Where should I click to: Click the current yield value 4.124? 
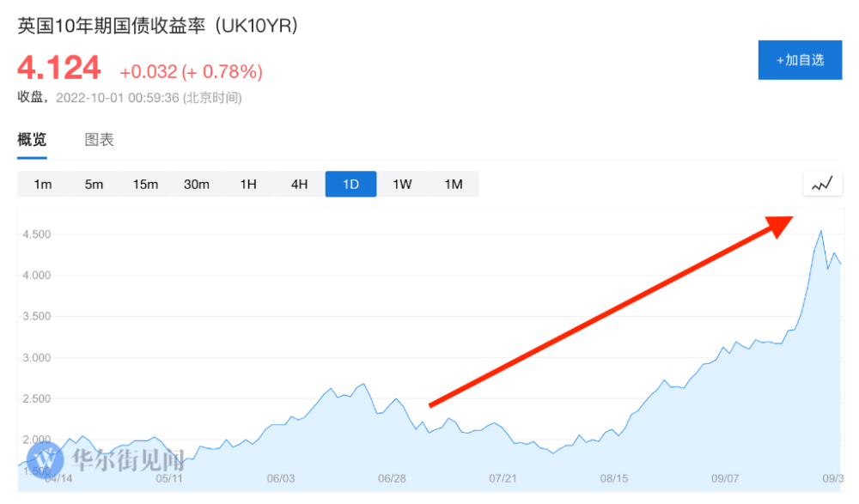[58, 68]
